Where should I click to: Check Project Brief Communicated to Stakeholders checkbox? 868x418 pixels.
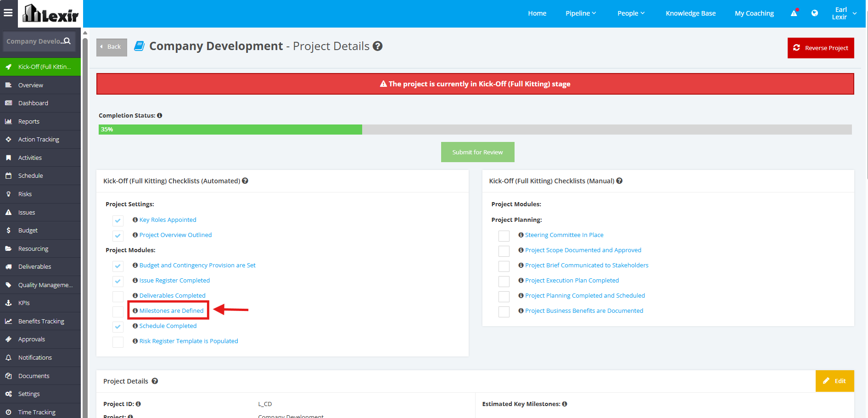click(x=504, y=266)
